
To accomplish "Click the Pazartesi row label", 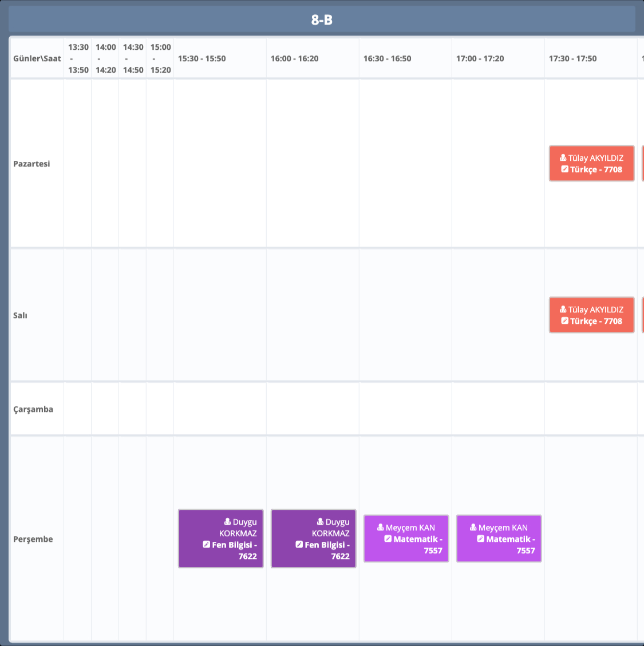I will 31,164.
